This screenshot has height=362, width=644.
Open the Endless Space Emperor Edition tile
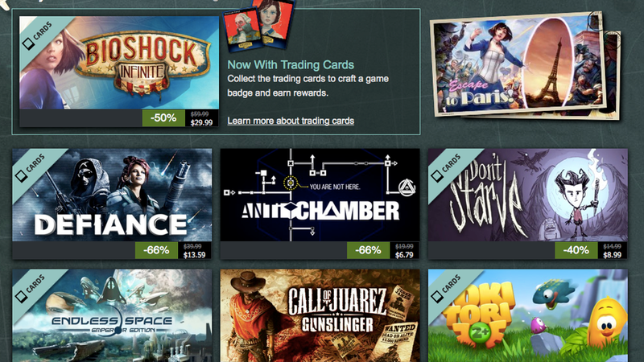[x=112, y=315]
